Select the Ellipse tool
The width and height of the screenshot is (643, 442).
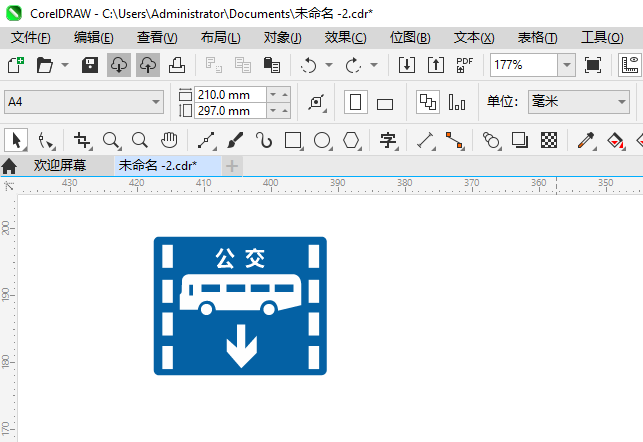pyautogui.click(x=322, y=140)
